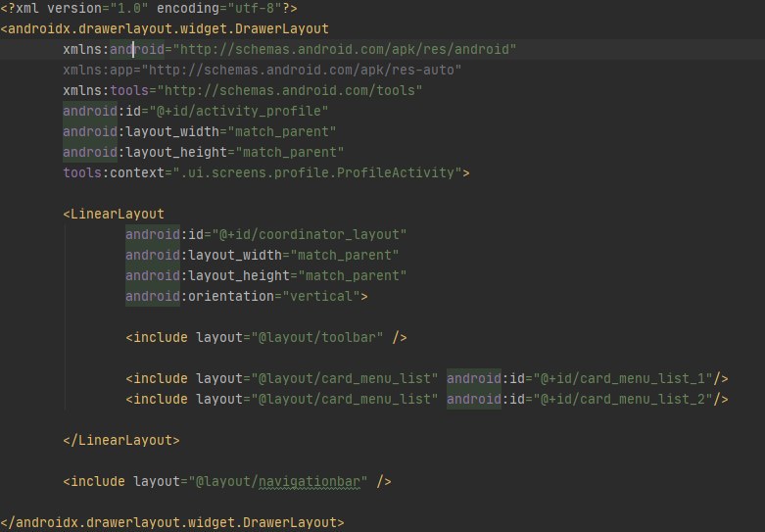This screenshot has width=765, height=532.
Task: Place cursor in xmlns:android namespace URL
Action: tap(345, 49)
